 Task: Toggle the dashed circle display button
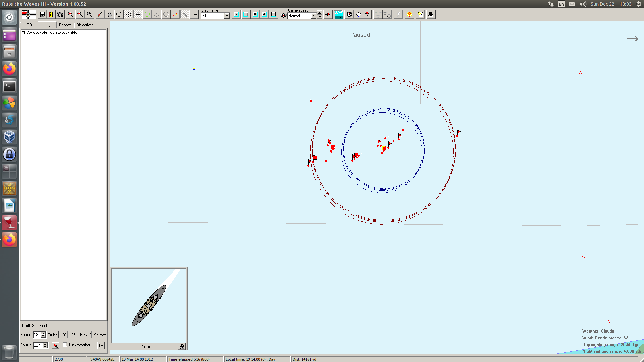click(128, 14)
